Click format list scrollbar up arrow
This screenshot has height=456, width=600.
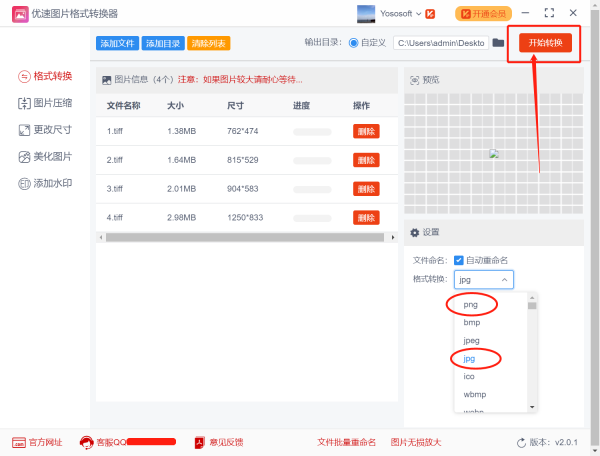[532, 298]
